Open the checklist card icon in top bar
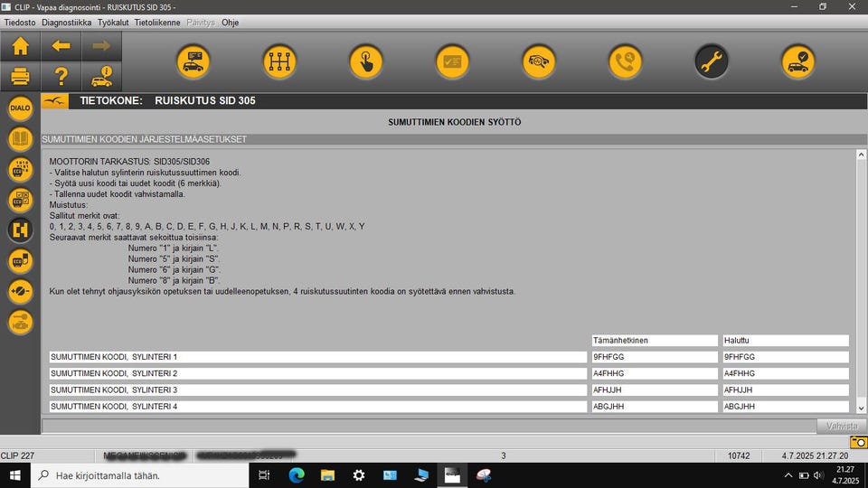The image size is (868, 488). click(452, 61)
